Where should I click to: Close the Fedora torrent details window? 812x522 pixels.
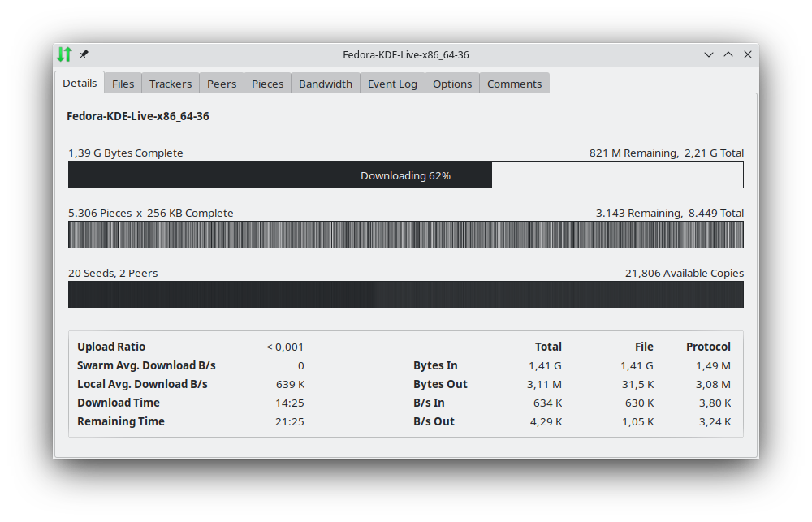coord(748,54)
